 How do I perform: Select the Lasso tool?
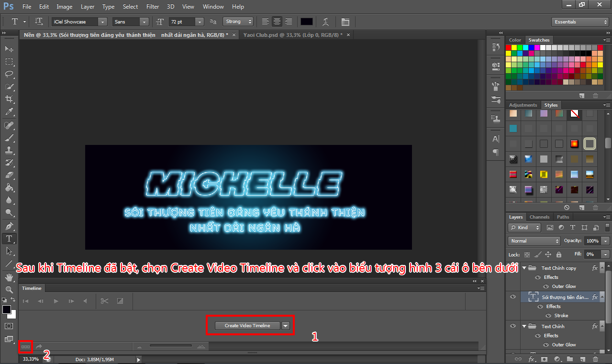click(x=9, y=74)
